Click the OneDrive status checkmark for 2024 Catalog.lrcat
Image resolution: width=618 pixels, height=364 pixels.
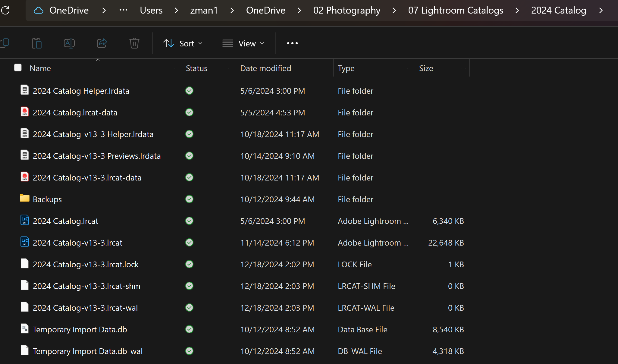click(x=189, y=221)
